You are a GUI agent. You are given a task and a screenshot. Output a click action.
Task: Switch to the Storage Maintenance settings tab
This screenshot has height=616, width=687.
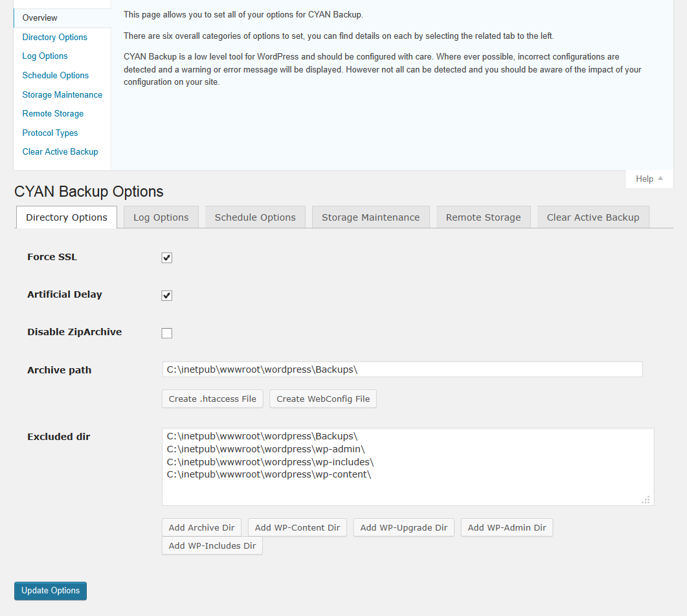pyautogui.click(x=370, y=217)
